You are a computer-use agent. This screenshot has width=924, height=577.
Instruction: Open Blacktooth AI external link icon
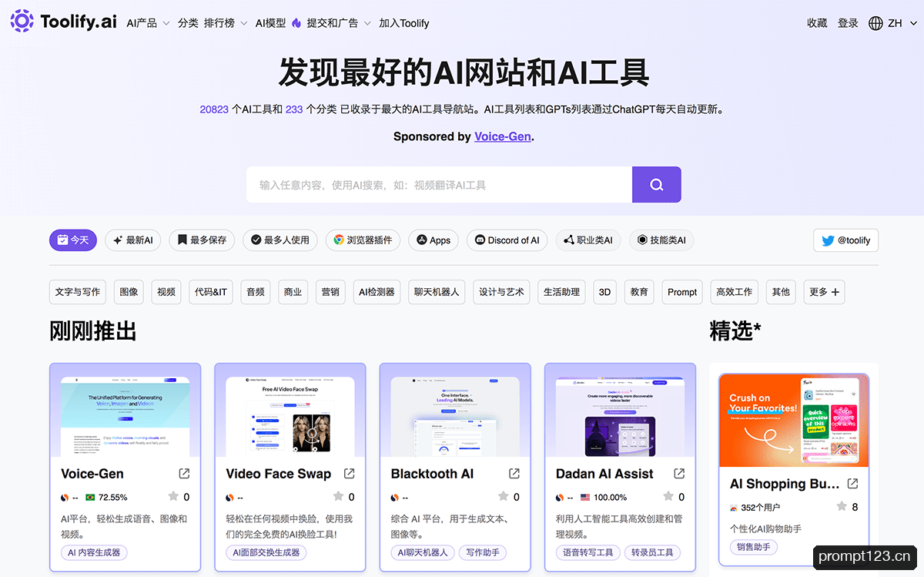pyautogui.click(x=514, y=473)
